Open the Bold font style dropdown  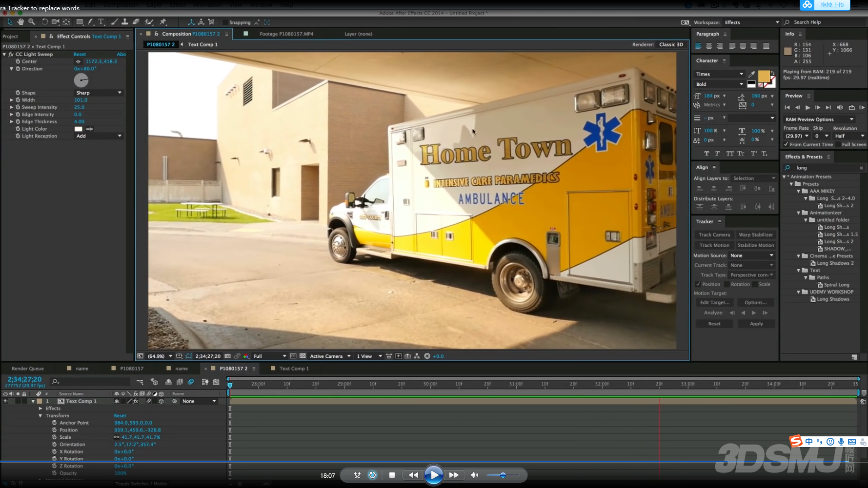coord(720,84)
